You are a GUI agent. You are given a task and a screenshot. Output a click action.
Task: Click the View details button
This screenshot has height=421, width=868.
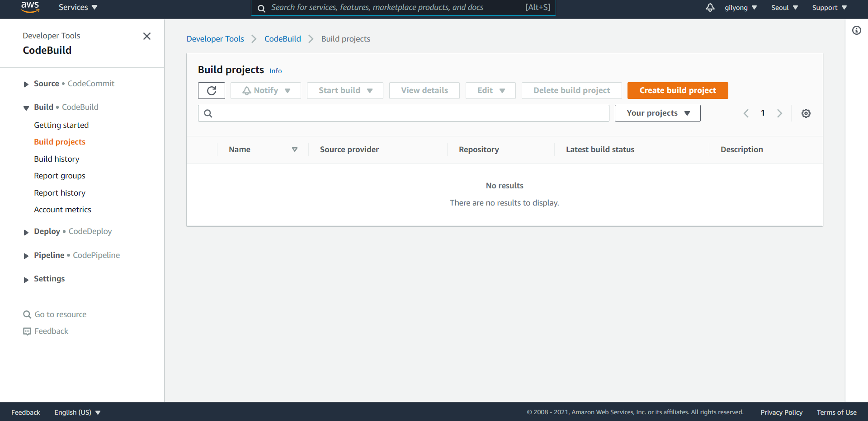coord(425,90)
